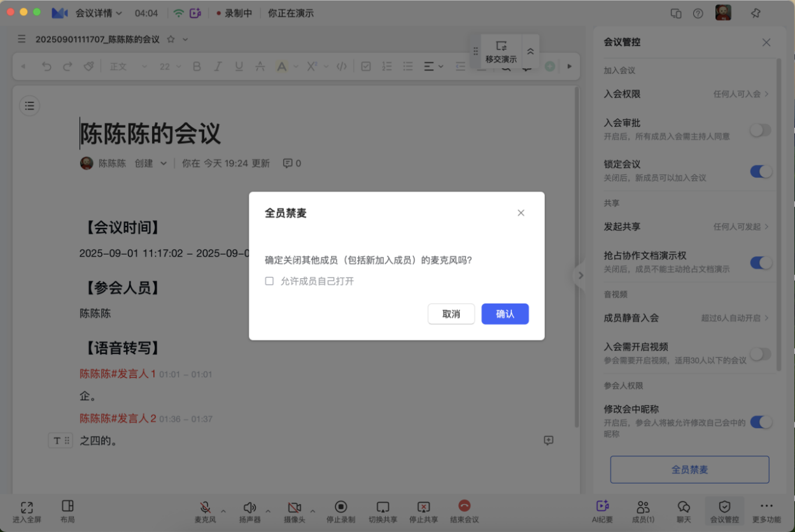795x532 pixels.
Task: Toggle underline formatting
Action: [x=239, y=66]
